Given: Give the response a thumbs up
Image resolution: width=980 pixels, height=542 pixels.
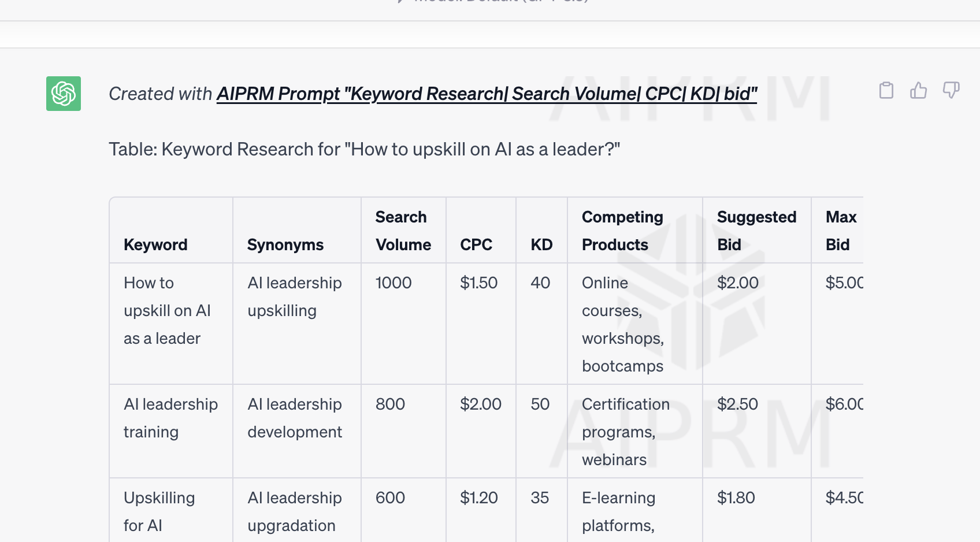Looking at the screenshot, I should pyautogui.click(x=918, y=90).
